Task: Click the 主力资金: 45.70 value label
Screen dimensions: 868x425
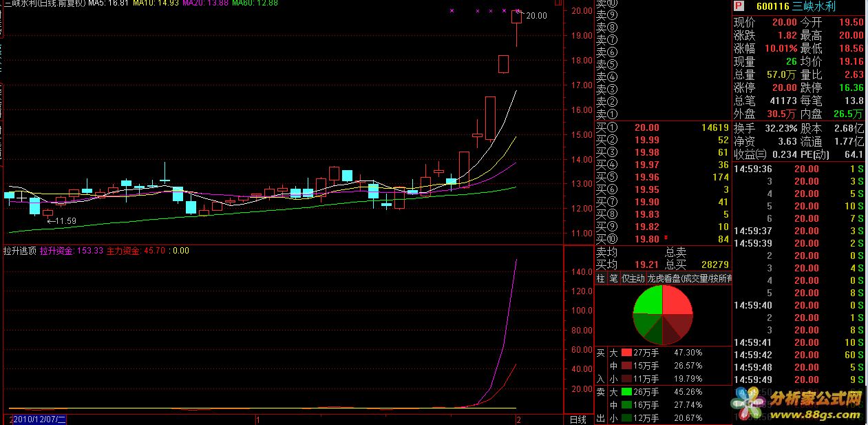Action: 136,251
